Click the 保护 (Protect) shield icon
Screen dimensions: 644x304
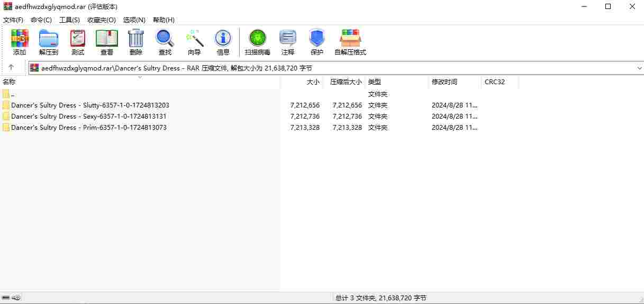[317, 38]
